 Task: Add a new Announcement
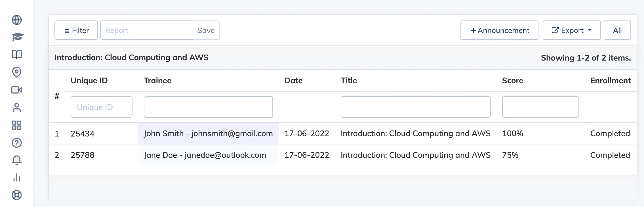click(499, 30)
